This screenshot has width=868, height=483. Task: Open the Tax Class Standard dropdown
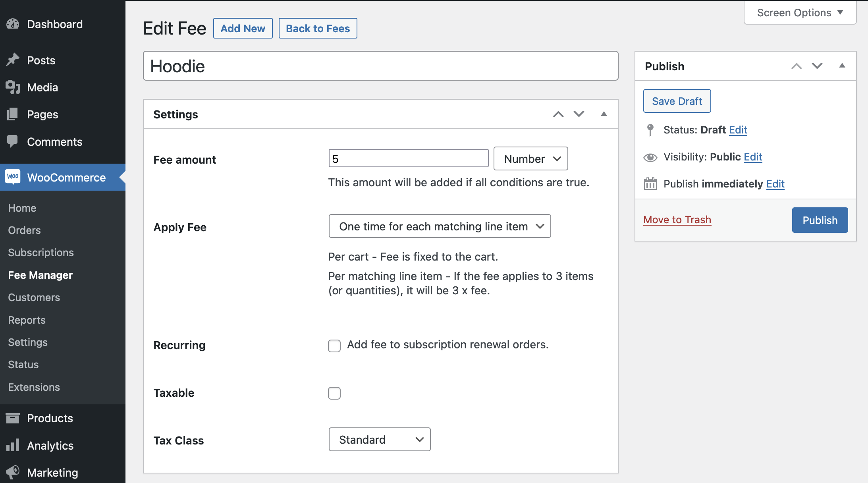coord(380,439)
